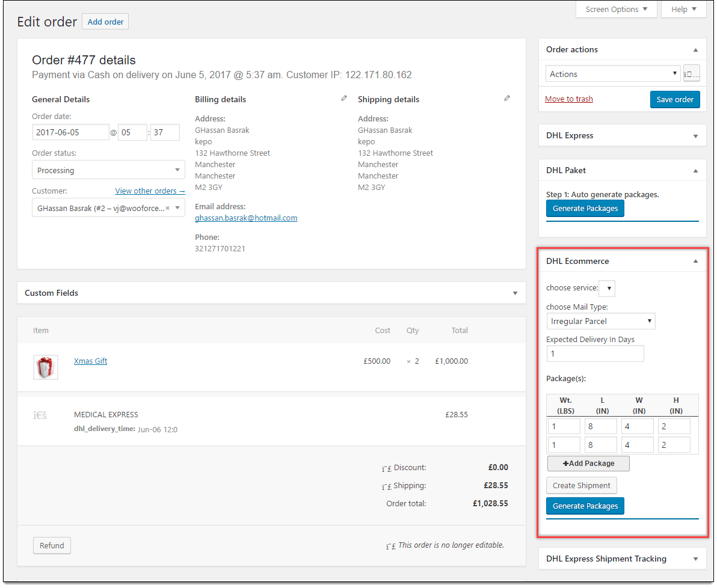Open the Order status dropdown showing Processing
Screen dimensions: 717x588
[108, 170]
